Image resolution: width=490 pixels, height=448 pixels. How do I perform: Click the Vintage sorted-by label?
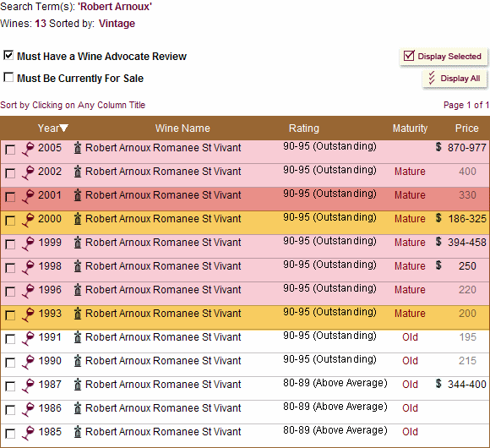coord(117,24)
